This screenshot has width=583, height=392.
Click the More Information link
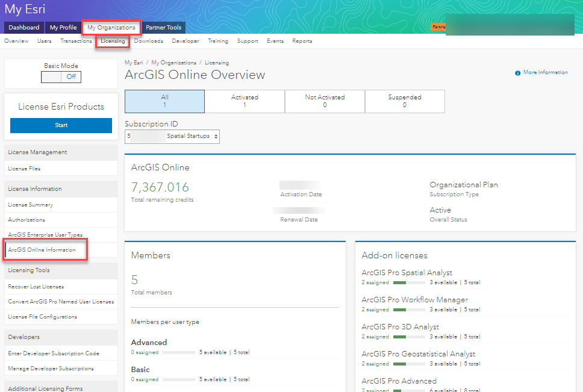coord(546,72)
